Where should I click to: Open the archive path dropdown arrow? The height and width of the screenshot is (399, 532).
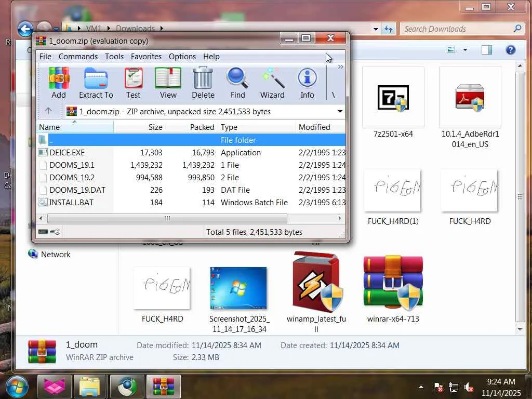pyautogui.click(x=340, y=111)
